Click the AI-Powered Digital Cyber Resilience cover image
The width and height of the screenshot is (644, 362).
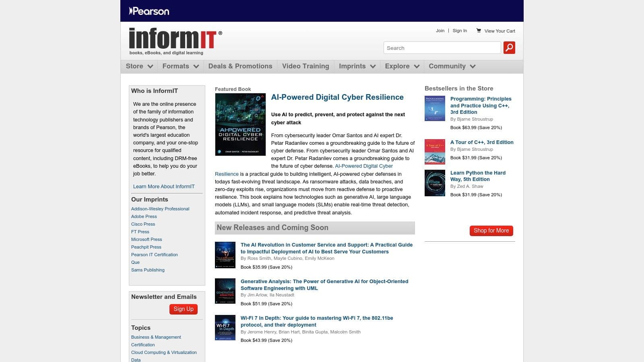click(240, 124)
